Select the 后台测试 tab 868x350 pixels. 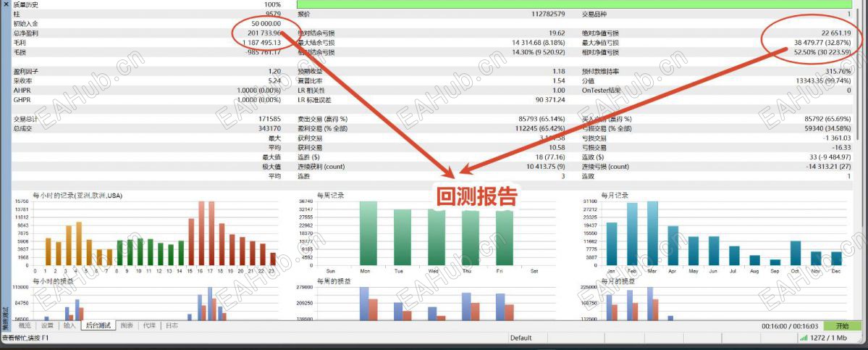click(x=98, y=325)
